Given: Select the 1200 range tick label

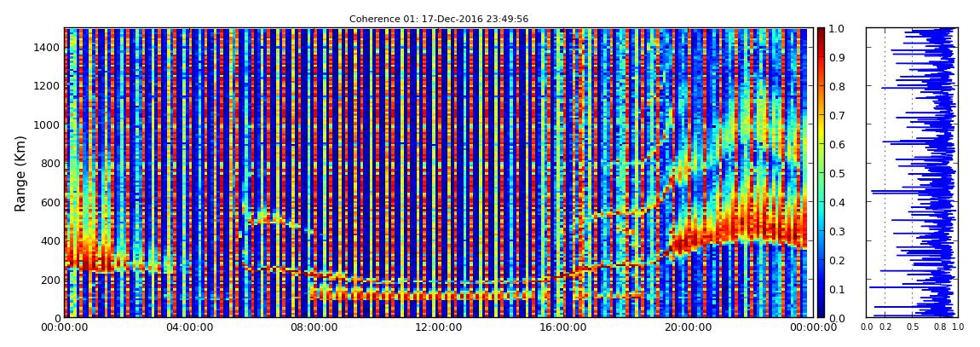Looking at the screenshot, I should coord(46,85).
